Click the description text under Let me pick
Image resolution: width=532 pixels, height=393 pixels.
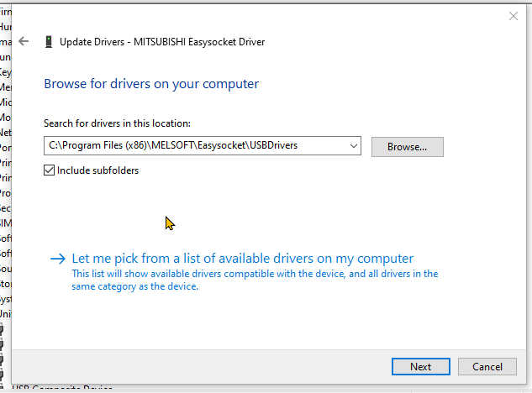pyautogui.click(x=255, y=280)
